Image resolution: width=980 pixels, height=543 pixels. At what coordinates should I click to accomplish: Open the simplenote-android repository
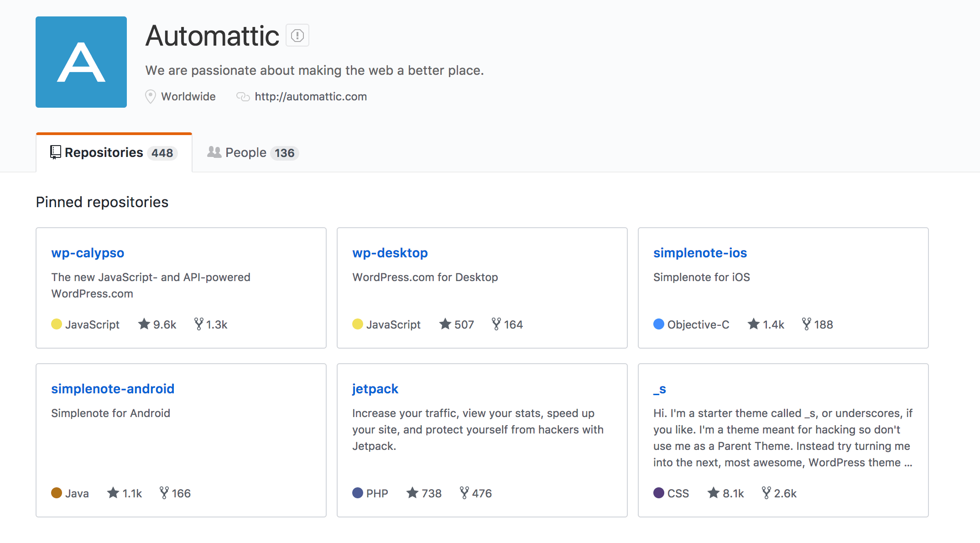coord(113,388)
